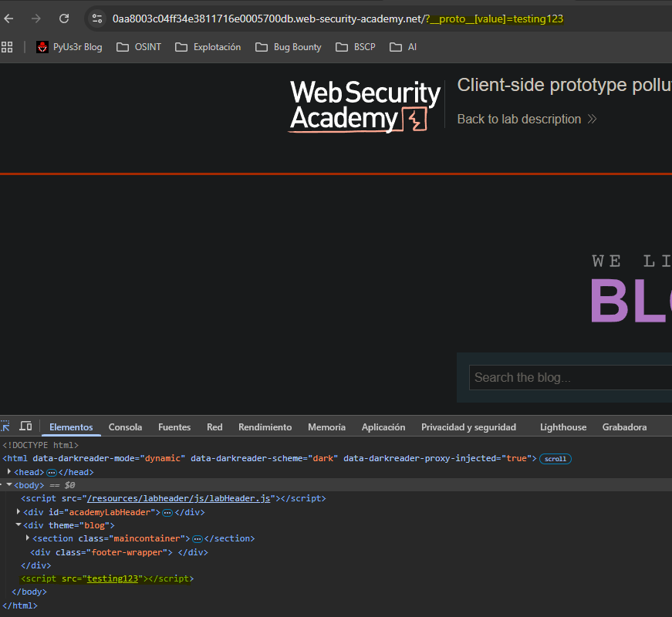Expand the head element node
Viewport: 672px width, 617px height.
(x=10, y=472)
